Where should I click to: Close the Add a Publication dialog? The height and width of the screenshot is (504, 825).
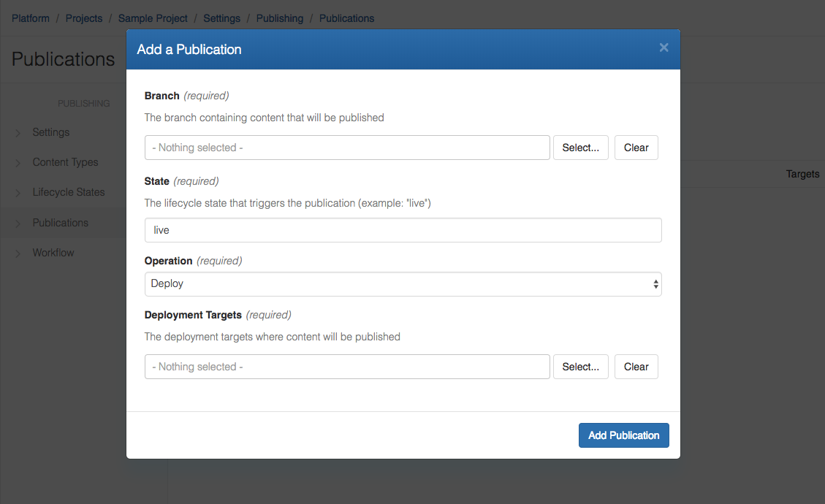click(664, 47)
